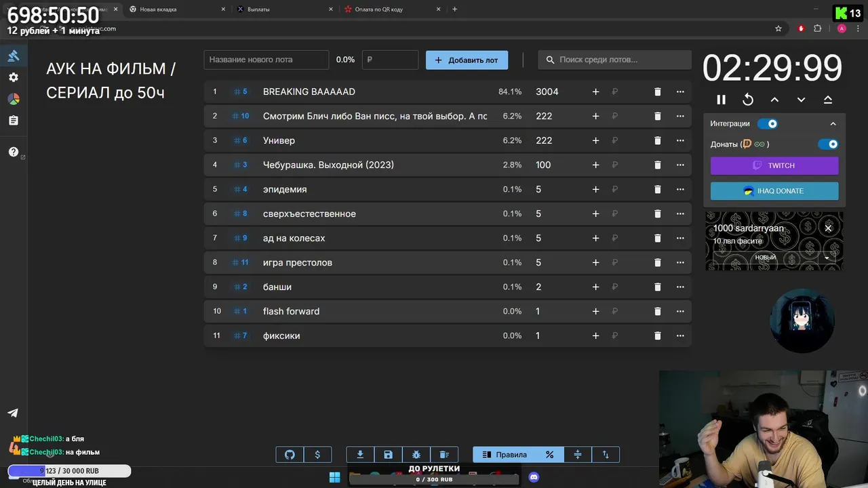Switch to the Выплаты browser tab
The width and height of the screenshot is (868, 488).
(284, 9)
